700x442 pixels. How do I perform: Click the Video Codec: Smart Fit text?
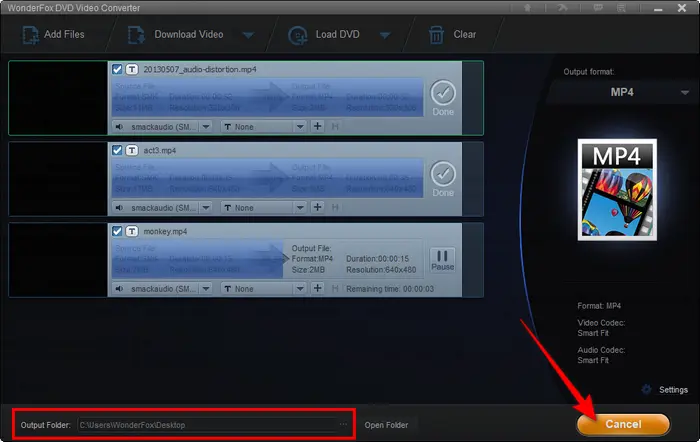pos(601,328)
